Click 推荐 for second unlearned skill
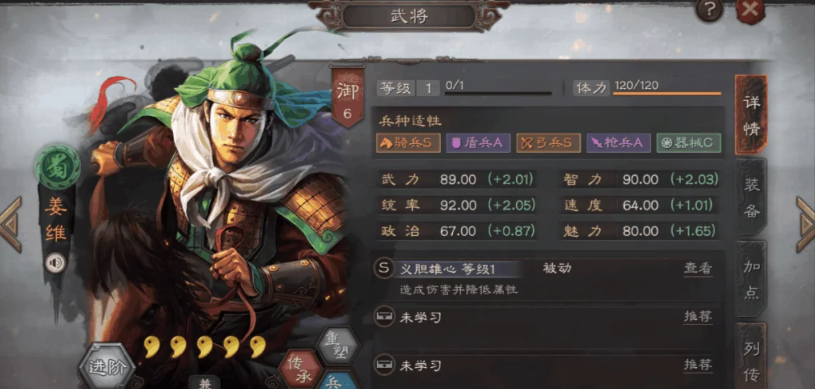This screenshot has height=389, width=815. pyautogui.click(x=698, y=365)
